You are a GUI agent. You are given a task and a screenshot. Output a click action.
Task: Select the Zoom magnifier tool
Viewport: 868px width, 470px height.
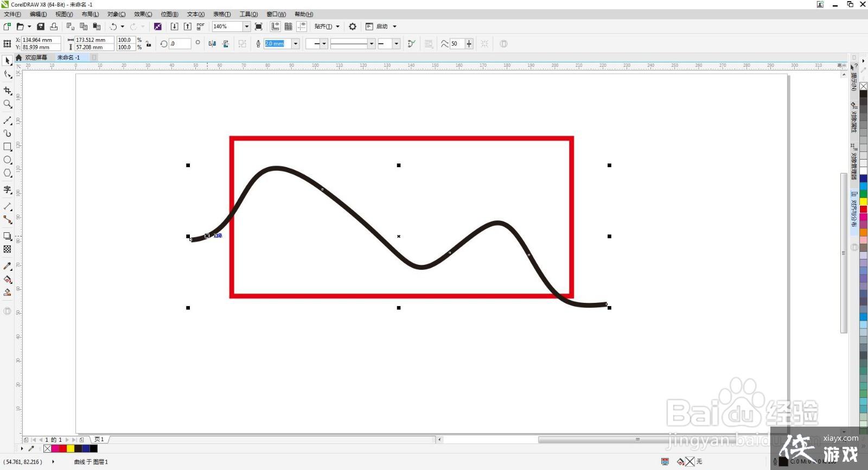(x=8, y=104)
